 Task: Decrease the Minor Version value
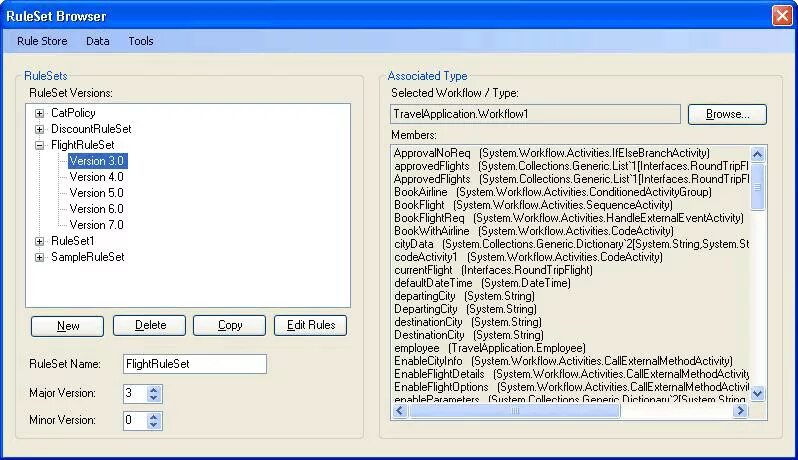pos(154,425)
